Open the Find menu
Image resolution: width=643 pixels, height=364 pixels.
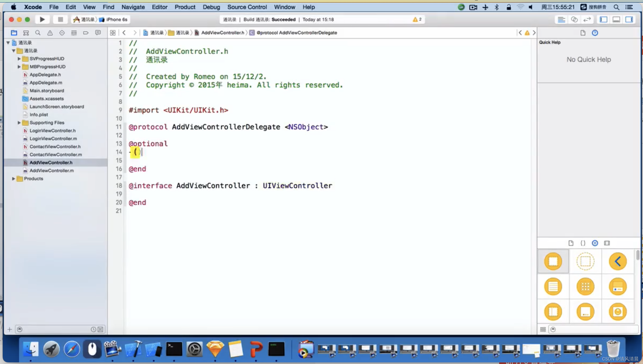[108, 7]
